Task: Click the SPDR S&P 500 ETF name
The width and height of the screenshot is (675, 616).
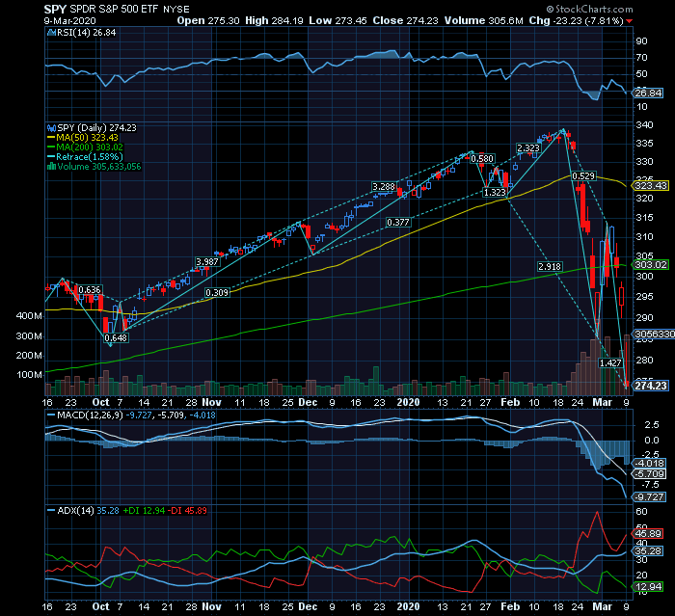Action: pyautogui.click(x=114, y=9)
